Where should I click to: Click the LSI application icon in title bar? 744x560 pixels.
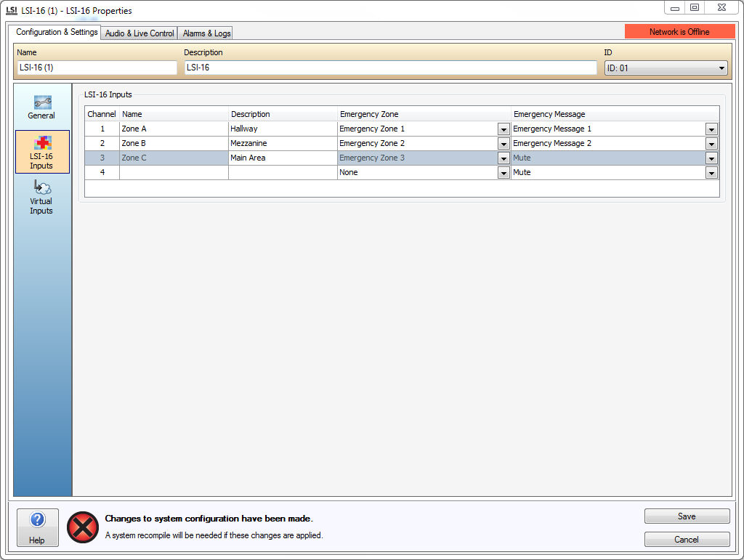point(12,10)
